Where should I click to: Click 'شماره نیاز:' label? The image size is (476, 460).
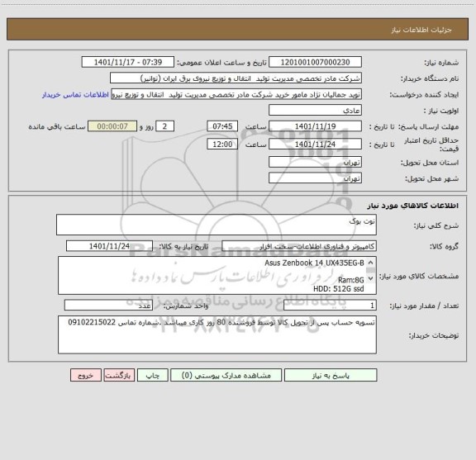(441, 63)
